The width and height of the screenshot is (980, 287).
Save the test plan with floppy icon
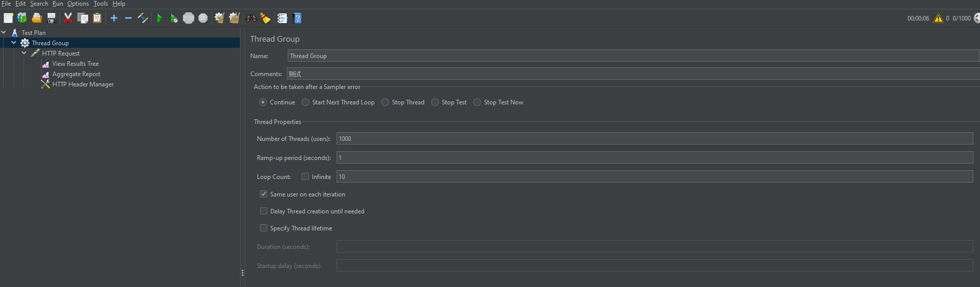pyautogui.click(x=51, y=18)
